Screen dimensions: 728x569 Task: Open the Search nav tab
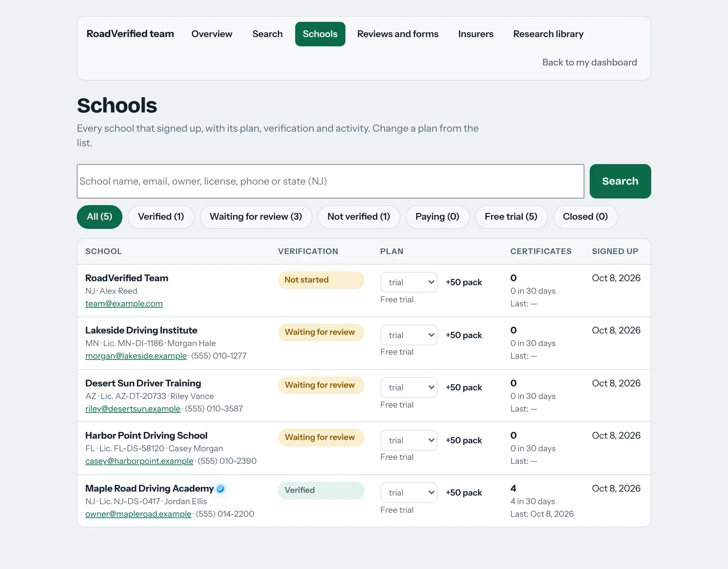tap(267, 34)
